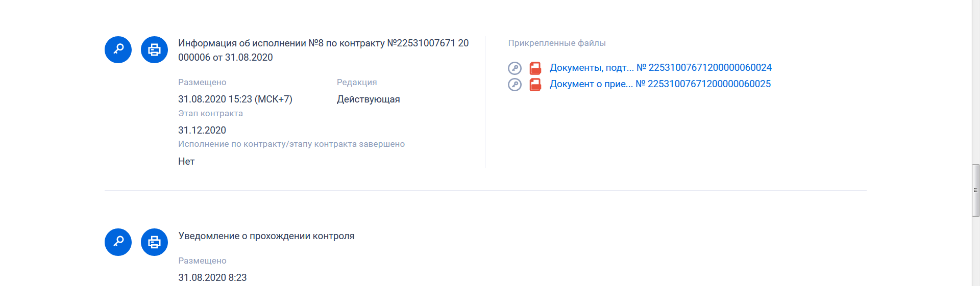Open link Документ о прие... № 22531007671200000060025
This screenshot has height=286, width=980.
660,84
